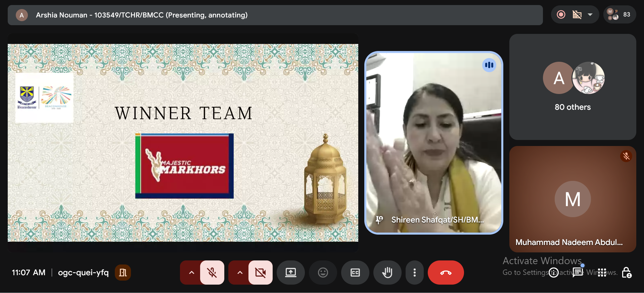Open the activities grid icon
The height and width of the screenshot is (293, 644).
click(602, 273)
